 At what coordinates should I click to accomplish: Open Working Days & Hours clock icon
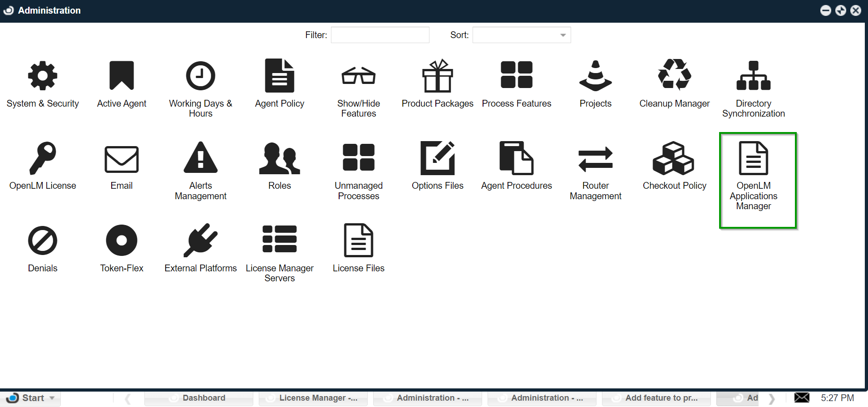[x=200, y=76]
